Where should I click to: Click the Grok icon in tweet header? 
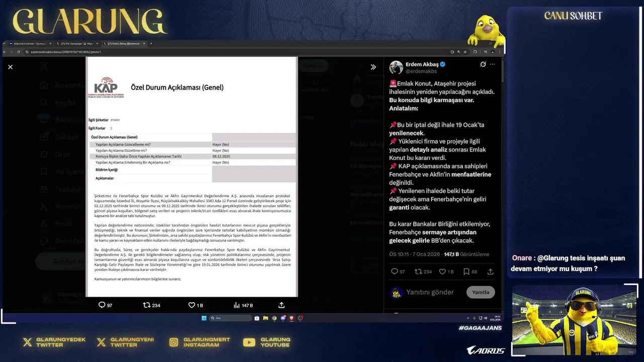tap(483, 64)
